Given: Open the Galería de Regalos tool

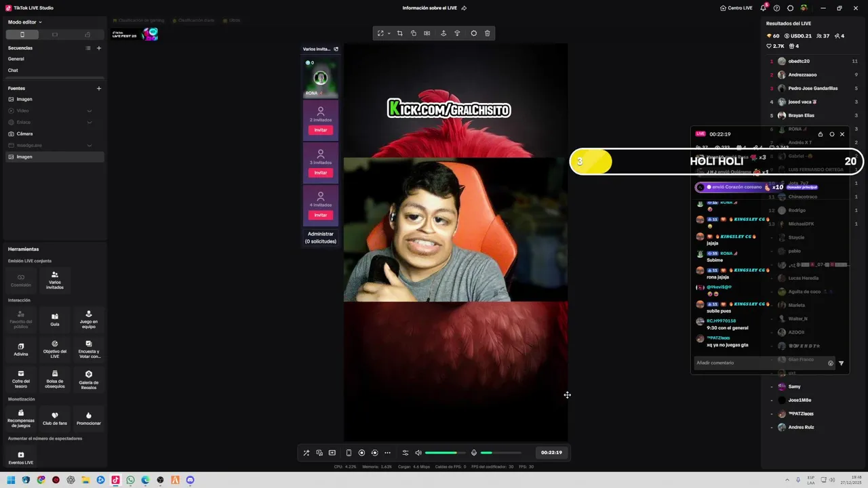Looking at the screenshot, I should coord(89,379).
